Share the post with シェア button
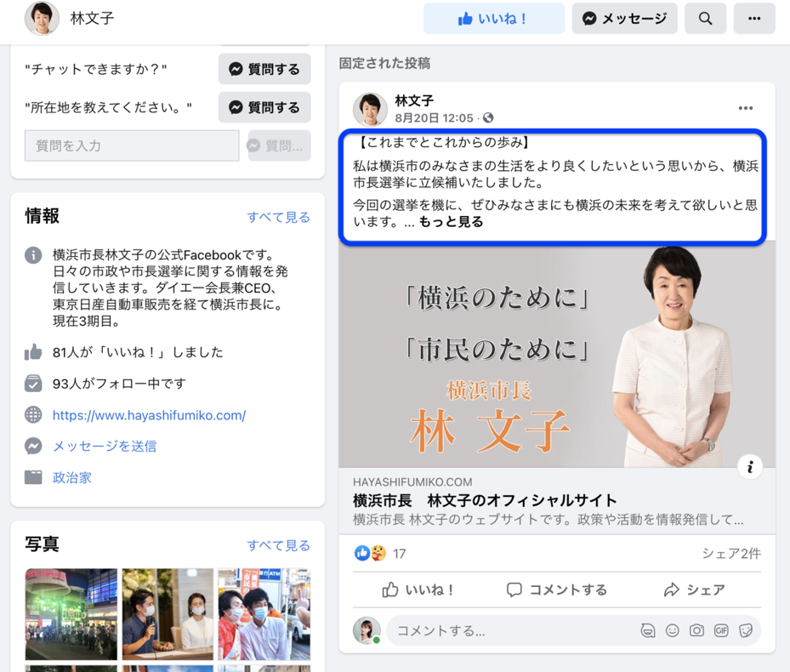 (695, 589)
